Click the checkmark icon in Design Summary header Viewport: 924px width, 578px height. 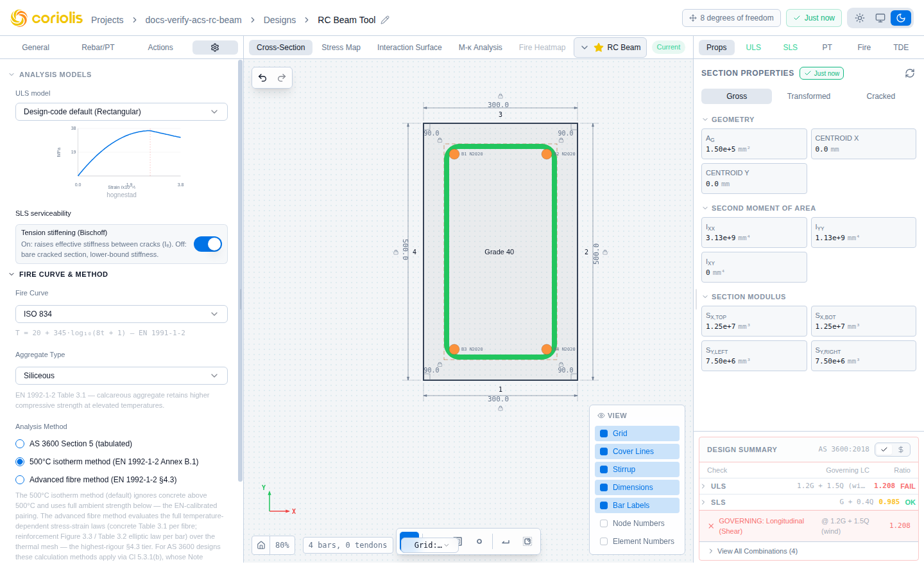[x=884, y=450]
